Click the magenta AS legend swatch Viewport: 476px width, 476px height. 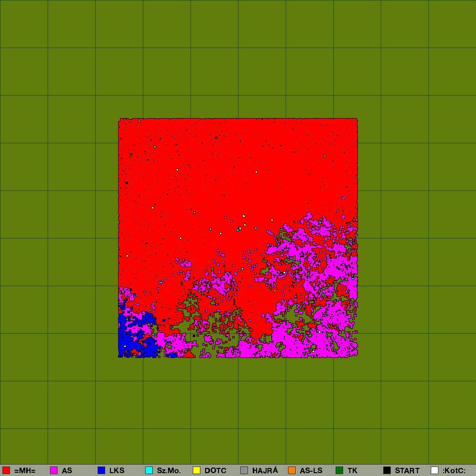[54, 470]
